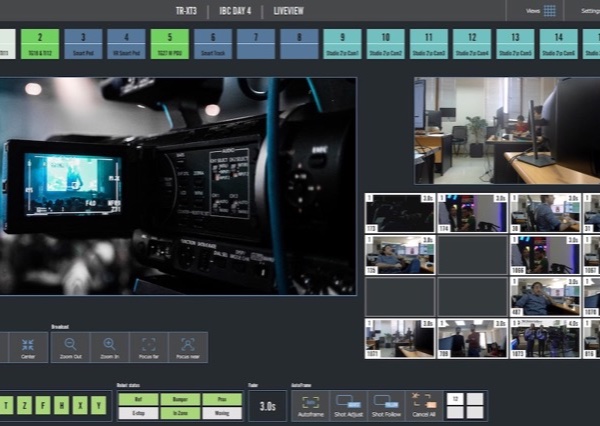The width and height of the screenshot is (600, 426).
Task: Select camera tile 9 Studio Cam1
Action: tap(342, 44)
